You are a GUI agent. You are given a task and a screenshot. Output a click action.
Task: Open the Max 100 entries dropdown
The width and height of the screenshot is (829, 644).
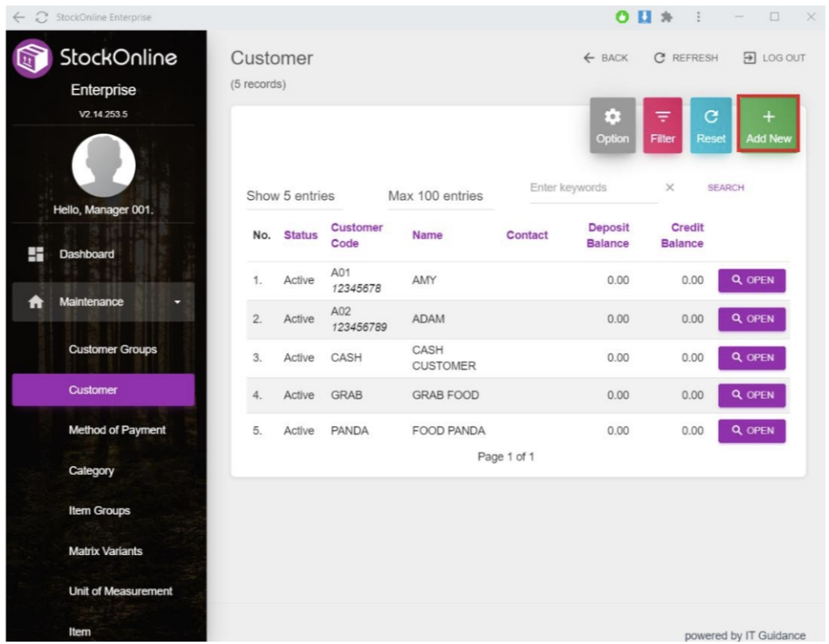coord(435,196)
